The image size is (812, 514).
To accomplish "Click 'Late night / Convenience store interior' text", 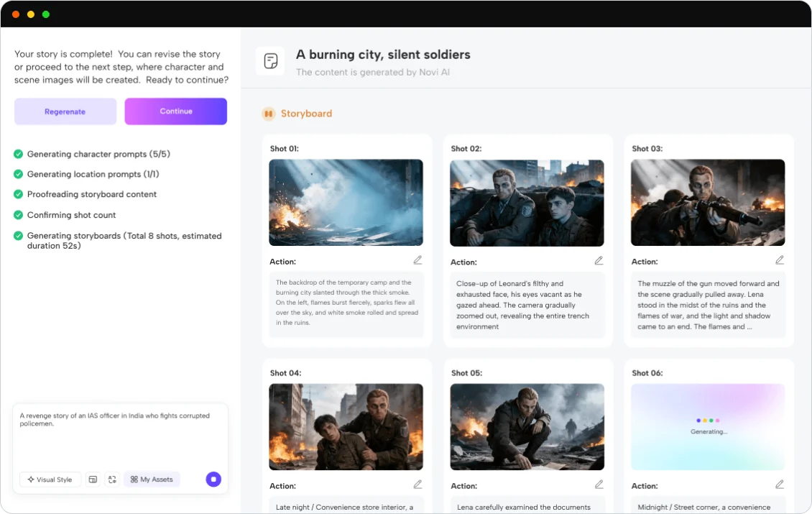I will click(x=344, y=508).
